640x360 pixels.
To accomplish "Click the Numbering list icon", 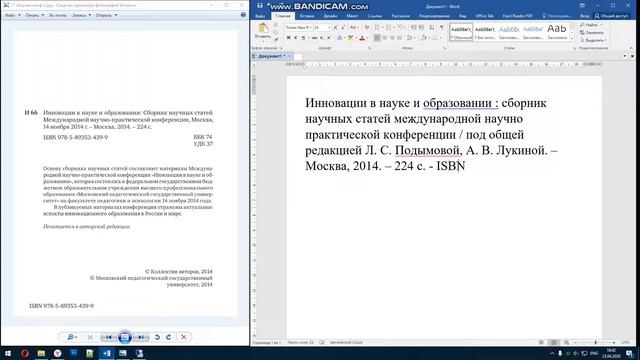I will pyautogui.click(x=389, y=27).
